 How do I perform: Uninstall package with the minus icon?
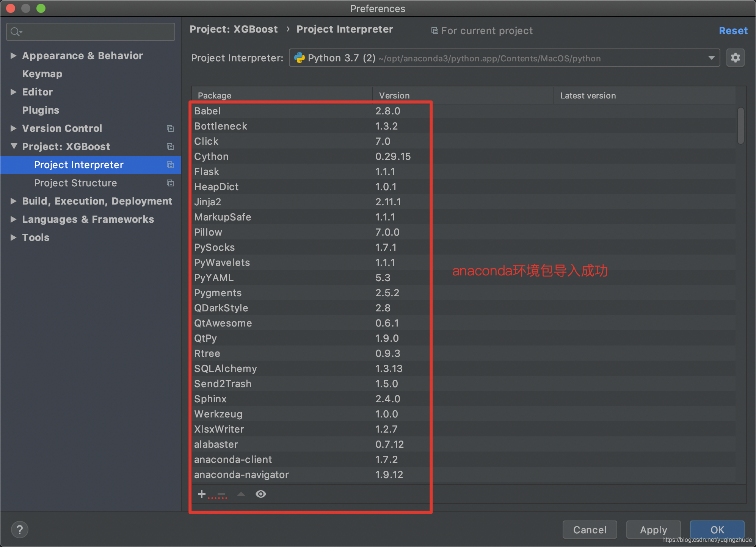click(x=221, y=494)
